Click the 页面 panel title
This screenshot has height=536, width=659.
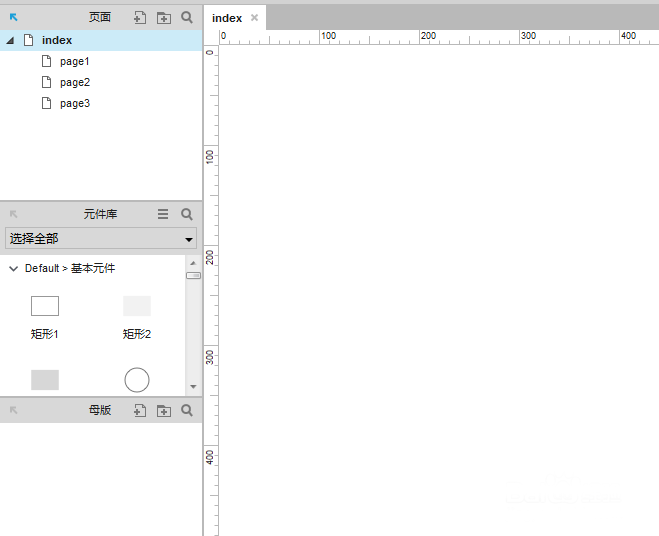(100, 17)
